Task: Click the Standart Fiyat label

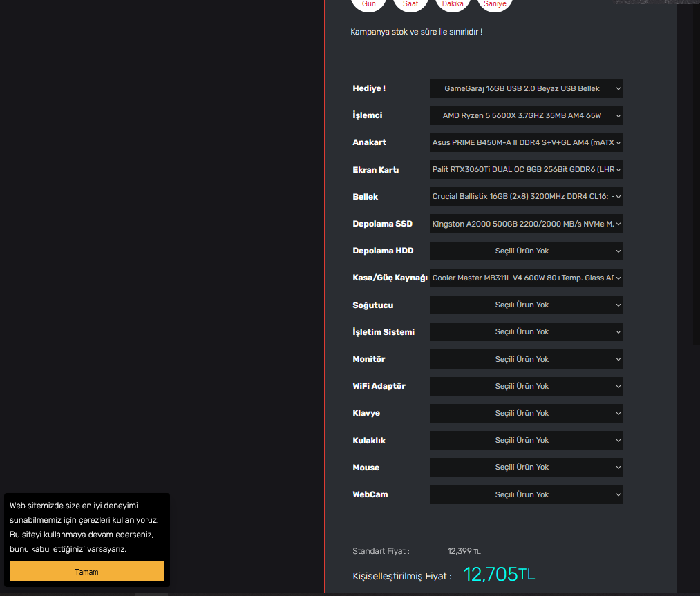Action: click(x=381, y=551)
